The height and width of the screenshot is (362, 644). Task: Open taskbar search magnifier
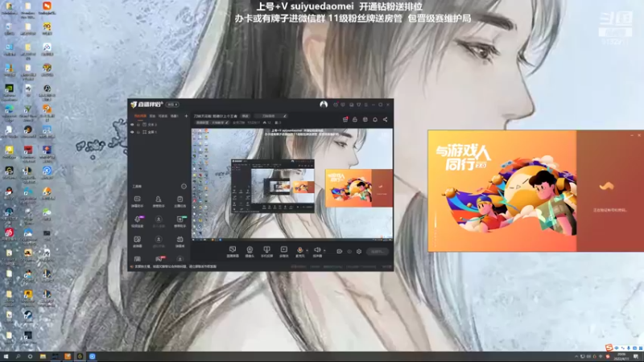click(18, 356)
